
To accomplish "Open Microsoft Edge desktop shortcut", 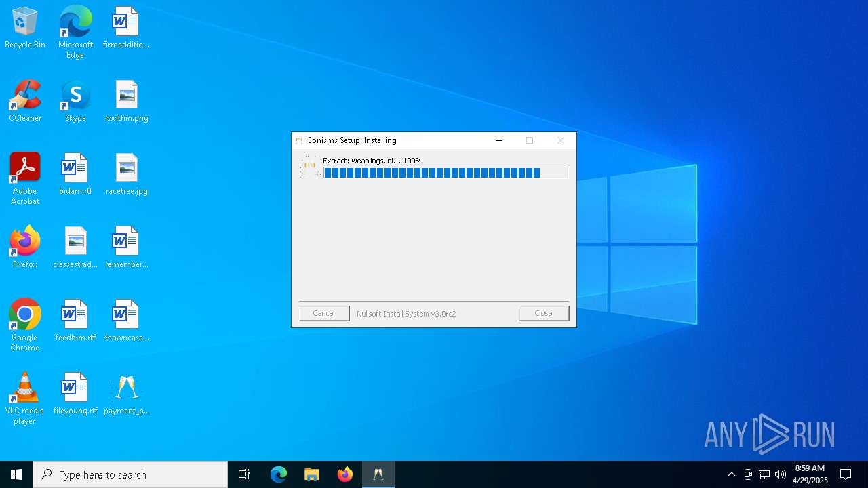I will coord(75,33).
